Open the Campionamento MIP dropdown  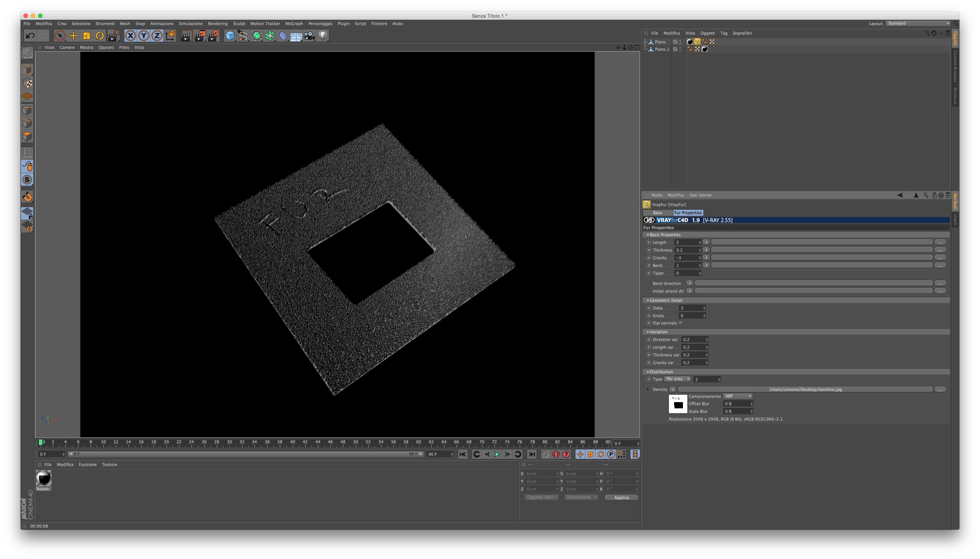(x=738, y=396)
